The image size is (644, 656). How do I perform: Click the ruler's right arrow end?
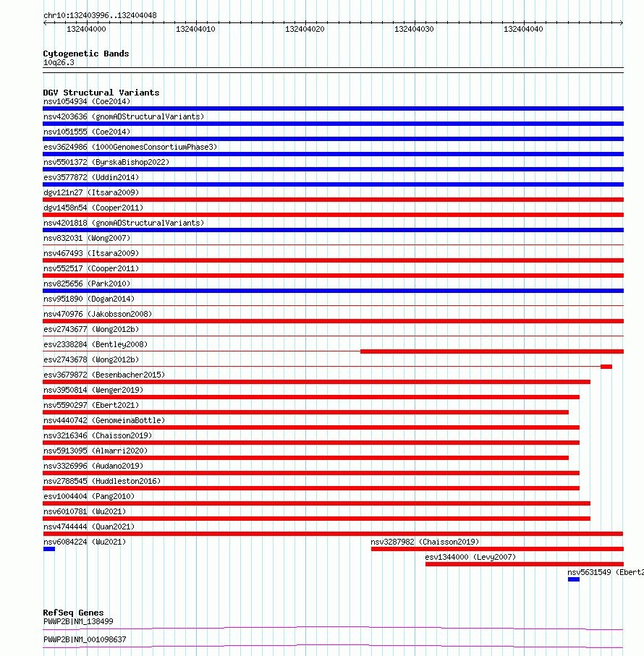point(622,22)
